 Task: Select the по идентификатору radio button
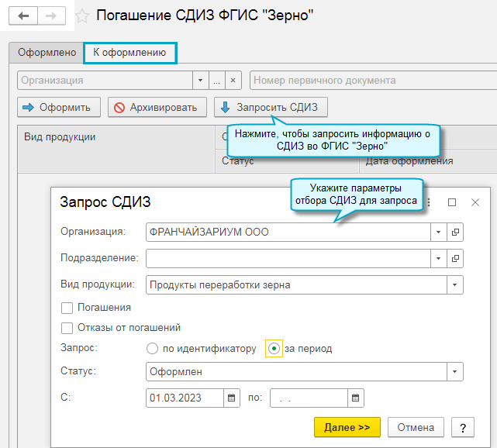153,349
